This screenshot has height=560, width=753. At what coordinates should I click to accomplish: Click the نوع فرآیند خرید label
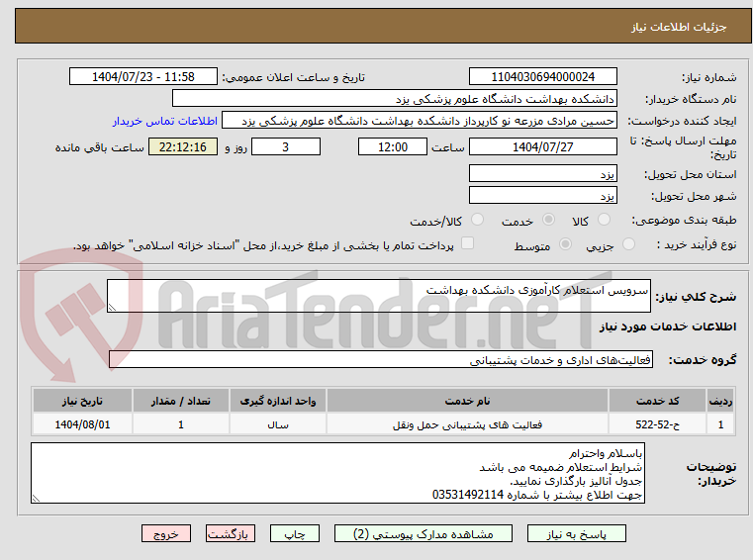697,245
